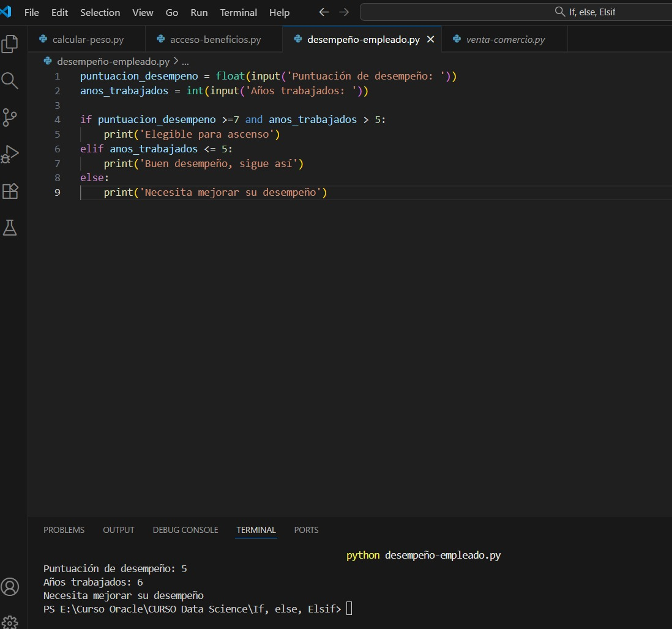Open the Source Control view

(10, 117)
